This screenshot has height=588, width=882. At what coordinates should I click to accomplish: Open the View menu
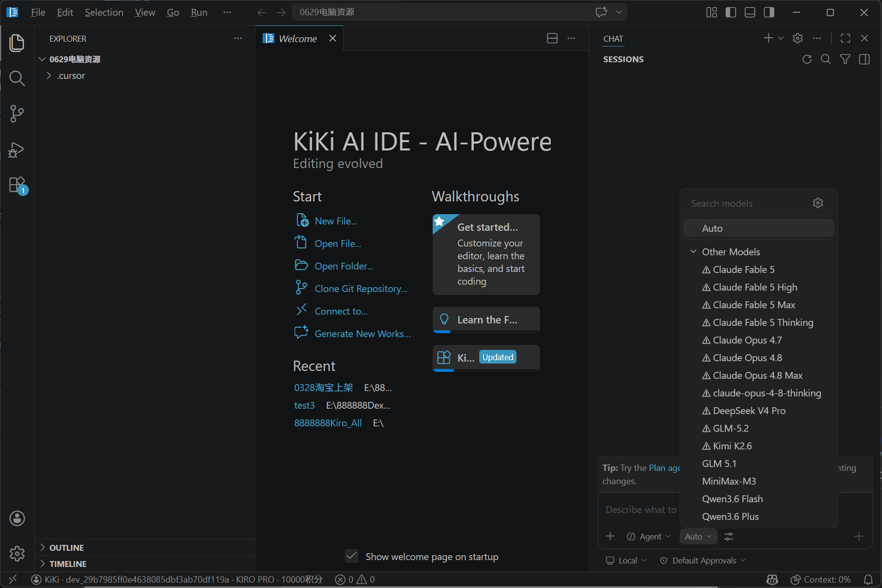pyautogui.click(x=145, y=12)
